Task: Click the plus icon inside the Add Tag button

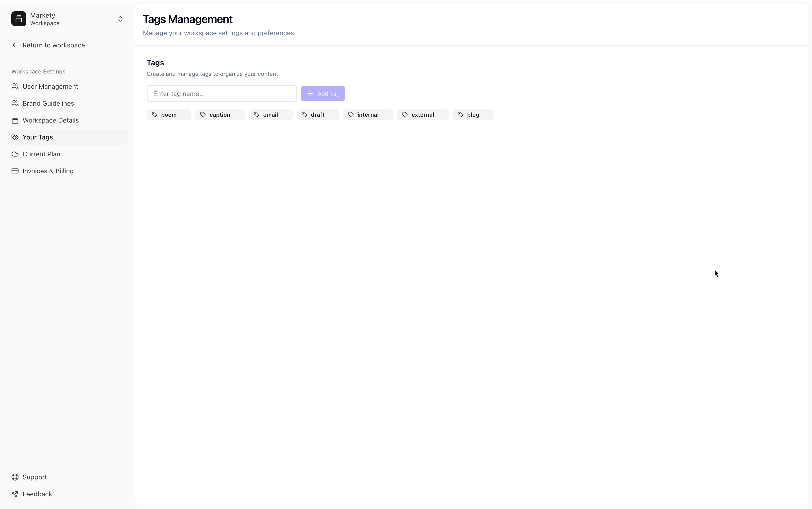Action: pyautogui.click(x=310, y=93)
